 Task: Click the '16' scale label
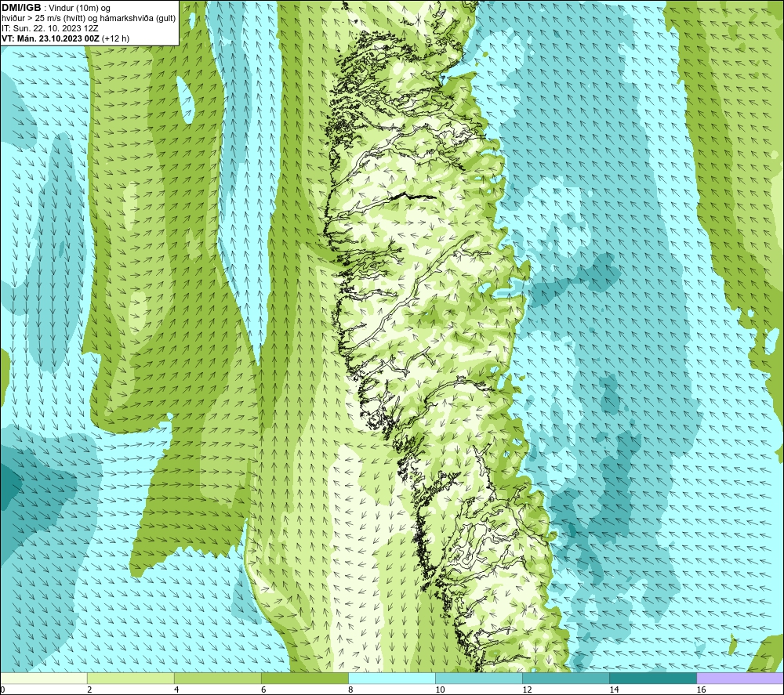[701, 690]
